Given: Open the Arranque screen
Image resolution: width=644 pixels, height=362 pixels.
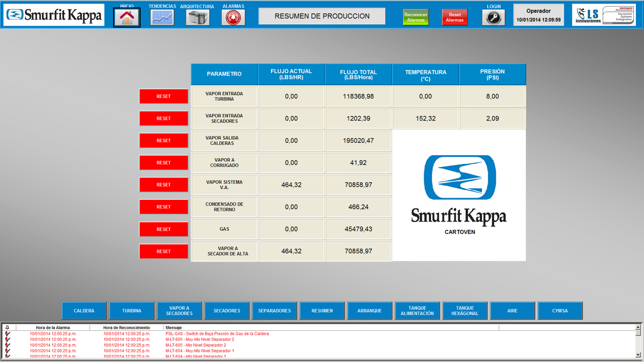Looking at the screenshot, I should click(x=370, y=310).
